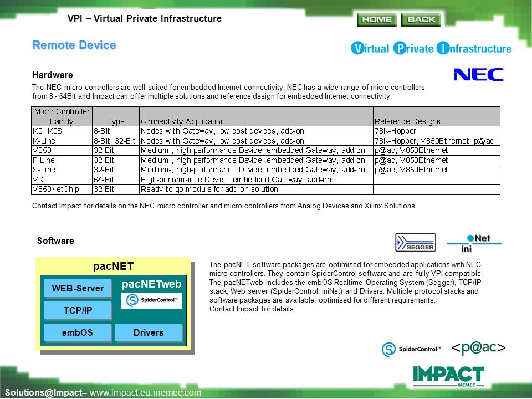This screenshot has width=532, height=399.
Task: Click the Micro Controller Family column header
Action: tap(62, 116)
